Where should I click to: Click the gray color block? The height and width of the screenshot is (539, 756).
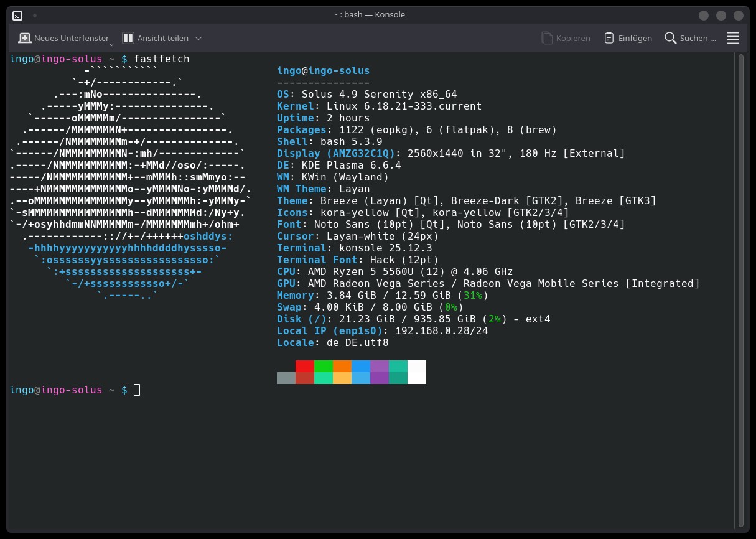(x=286, y=378)
